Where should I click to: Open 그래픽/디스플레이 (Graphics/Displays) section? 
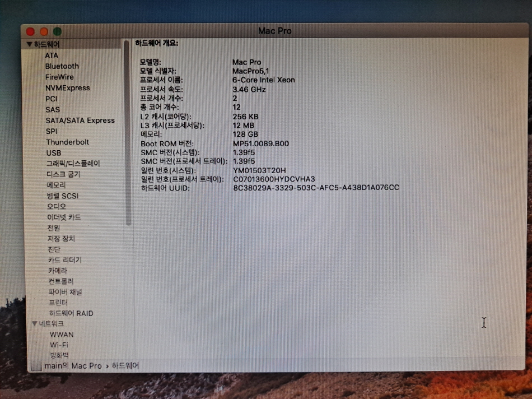click(x=72, y=163)
